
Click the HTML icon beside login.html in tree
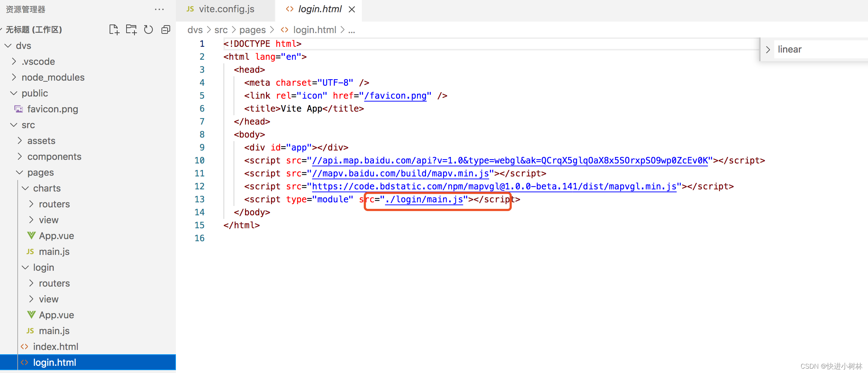[25, 362]
